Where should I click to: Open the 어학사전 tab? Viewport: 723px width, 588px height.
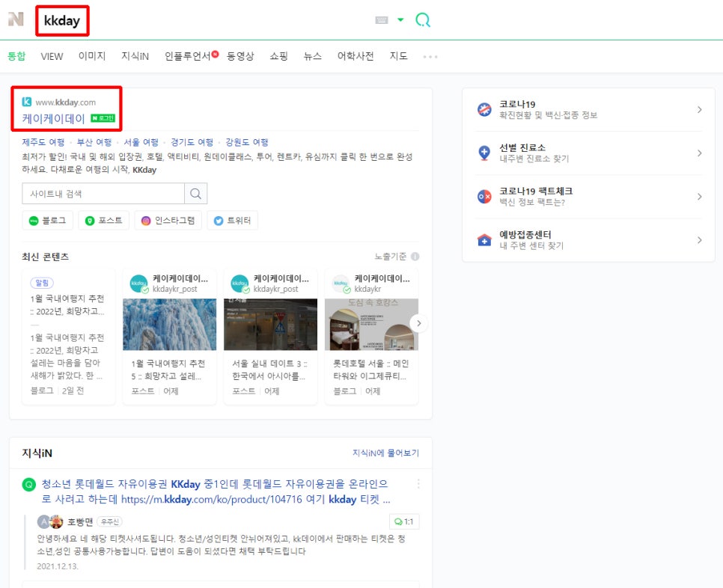(355, 56)
